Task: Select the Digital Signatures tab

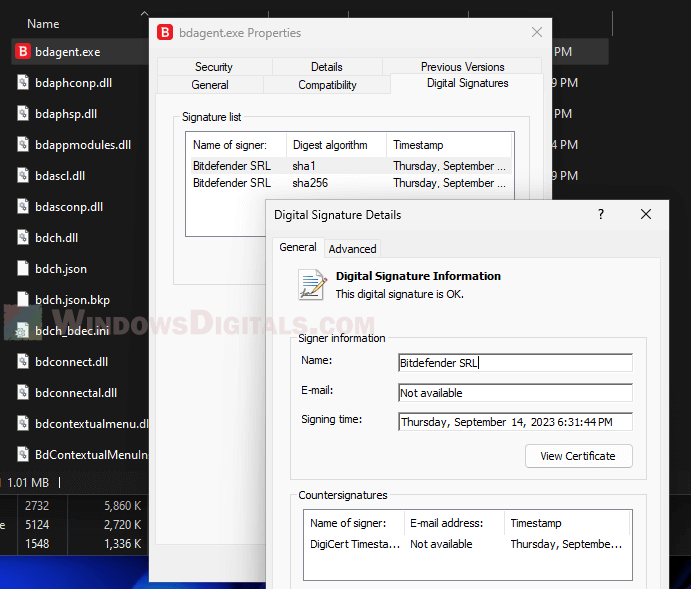Action: click(467, 83)
